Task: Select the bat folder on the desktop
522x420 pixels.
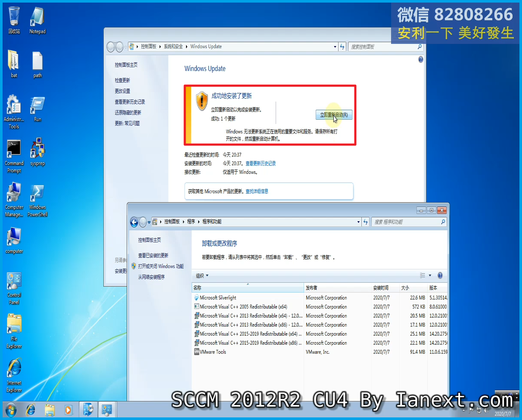Action: 14,64
